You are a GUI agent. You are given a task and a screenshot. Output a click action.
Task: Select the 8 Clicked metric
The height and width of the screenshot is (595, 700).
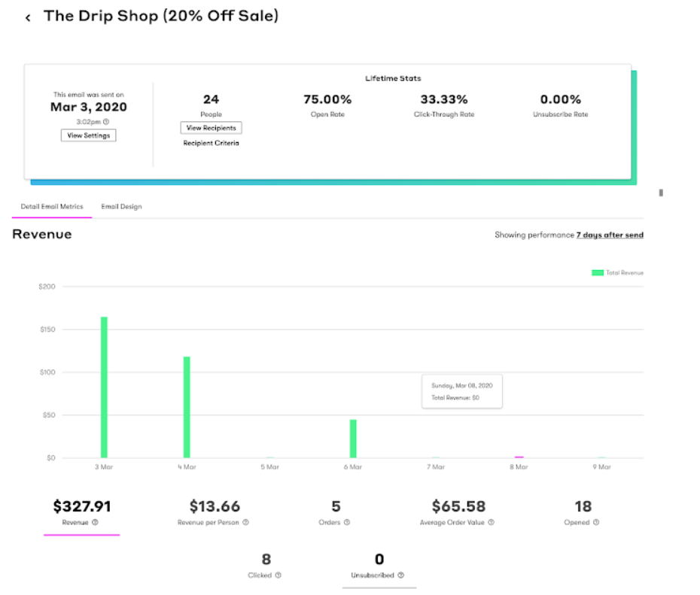point(265,566)
